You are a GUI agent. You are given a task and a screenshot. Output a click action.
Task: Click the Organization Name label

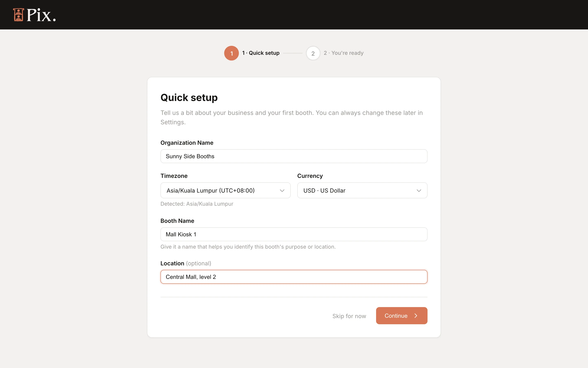point(187,143)
